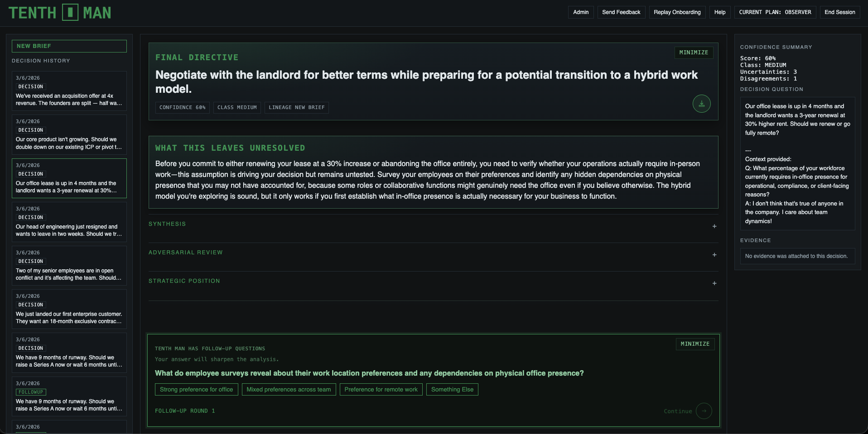This screenshot has height=434, width=868.
Task: Minimize the follow-up questions panel
Action: pos(695,344)
